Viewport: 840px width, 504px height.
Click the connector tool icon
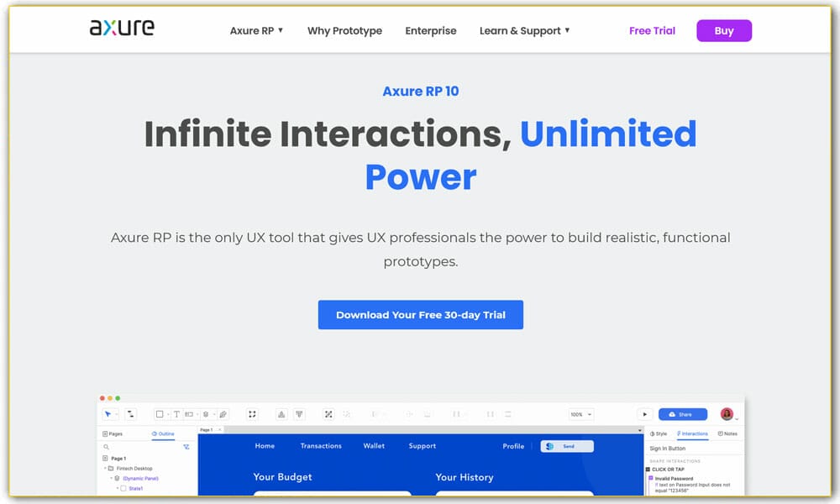(131, 414)
